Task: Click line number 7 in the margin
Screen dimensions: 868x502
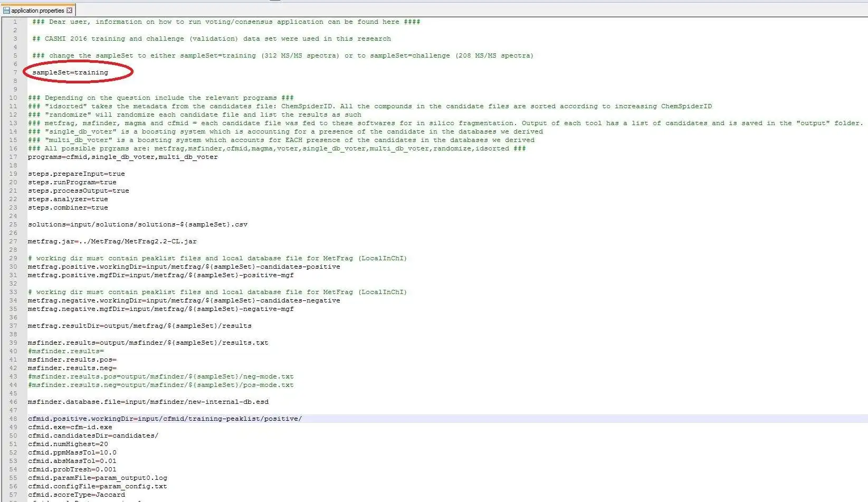Action: click(x=15, y=72)
